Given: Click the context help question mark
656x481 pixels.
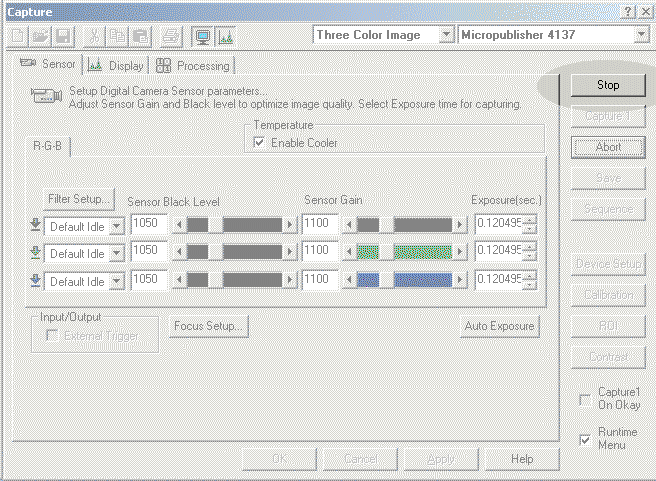Looking at the screenshot, I should point(627,11).
